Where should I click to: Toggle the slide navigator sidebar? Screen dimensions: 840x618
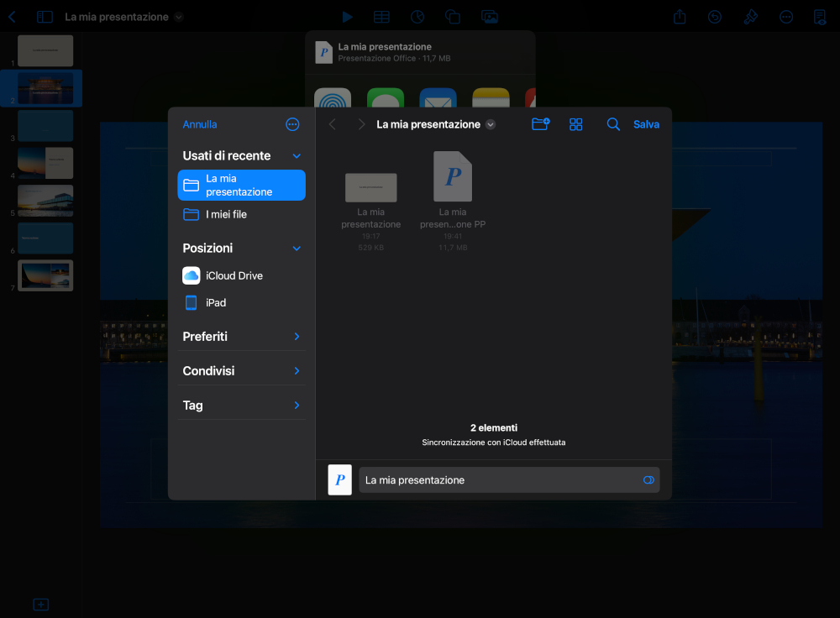(45, 17)
